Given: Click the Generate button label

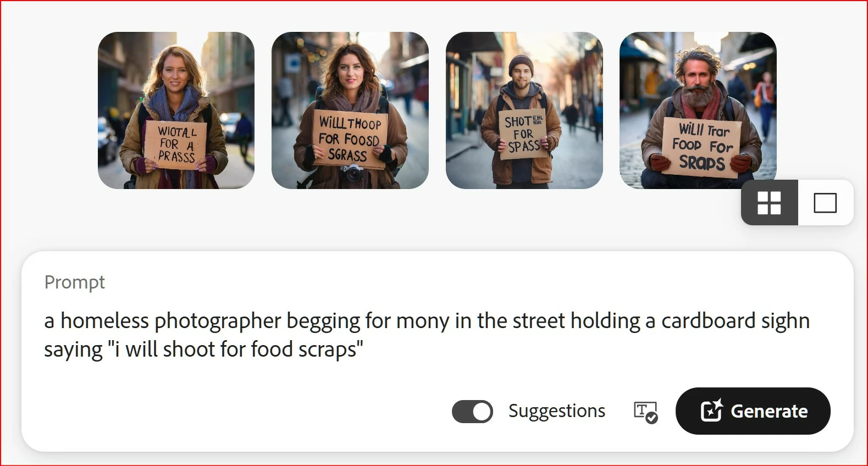Looking at the screenshot, I should 769,411.
